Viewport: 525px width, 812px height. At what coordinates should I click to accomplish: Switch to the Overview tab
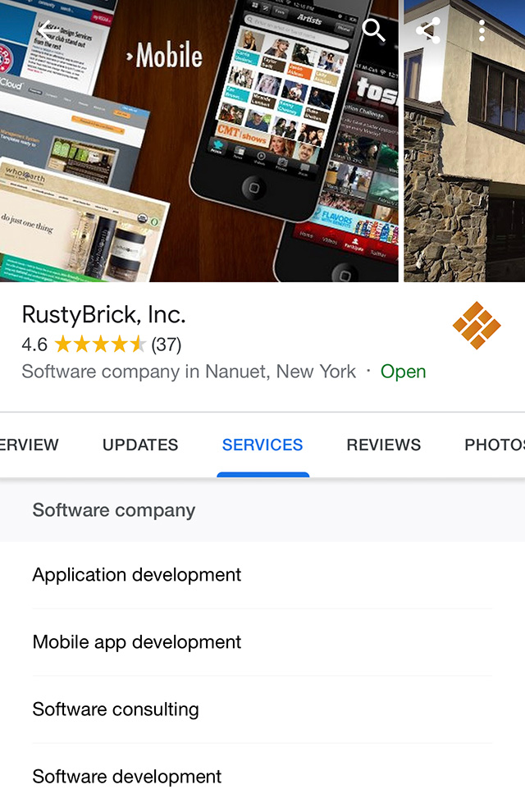coord(29,445)
